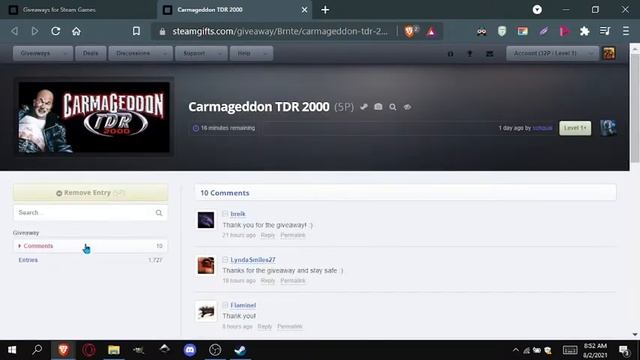Collapse the LyndaSmiles27 comment with its toggle box
640x360 pixels.
click(x=225, y=259)
